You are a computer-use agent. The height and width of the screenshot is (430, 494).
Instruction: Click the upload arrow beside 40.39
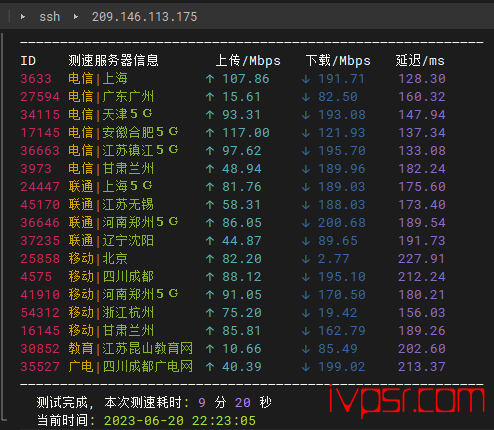point(210,367)
